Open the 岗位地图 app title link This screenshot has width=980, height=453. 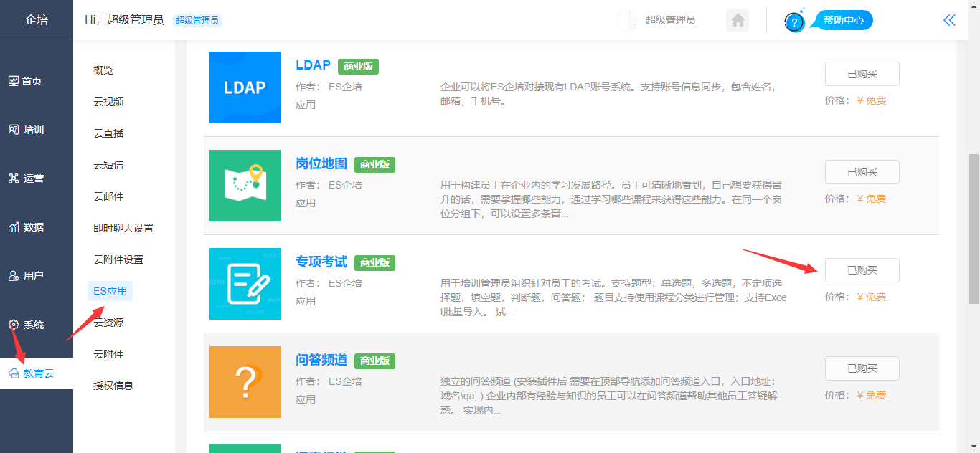click(x=321, y=163)
